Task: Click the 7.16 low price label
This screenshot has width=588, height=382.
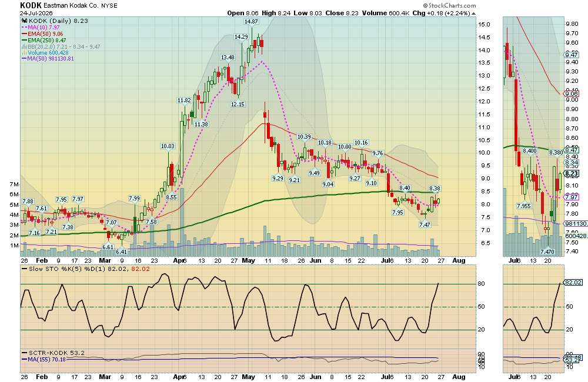Action: 34,233
